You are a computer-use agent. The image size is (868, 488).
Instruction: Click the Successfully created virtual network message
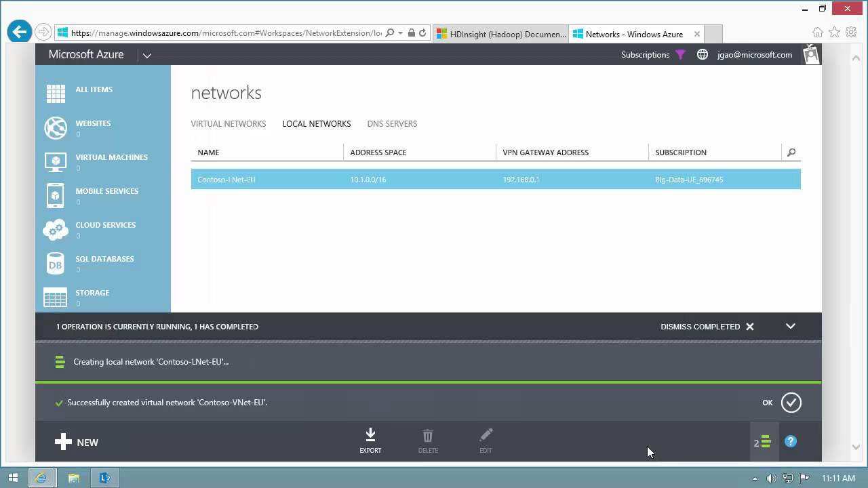tap(167, 403)
